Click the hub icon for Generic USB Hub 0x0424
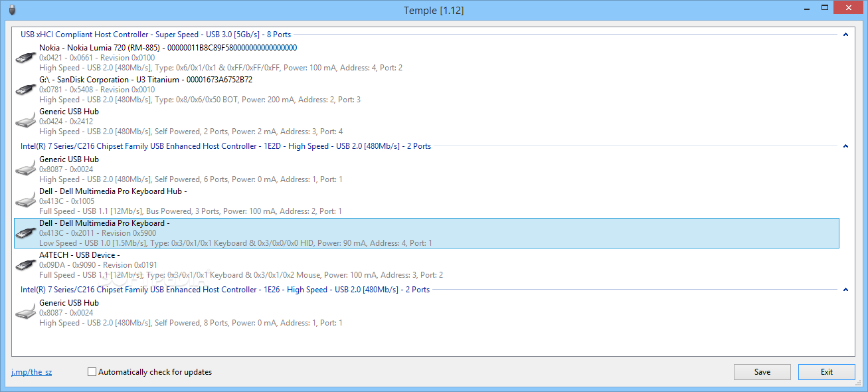This screenshot has height=392, width=868. click(25, 122)
